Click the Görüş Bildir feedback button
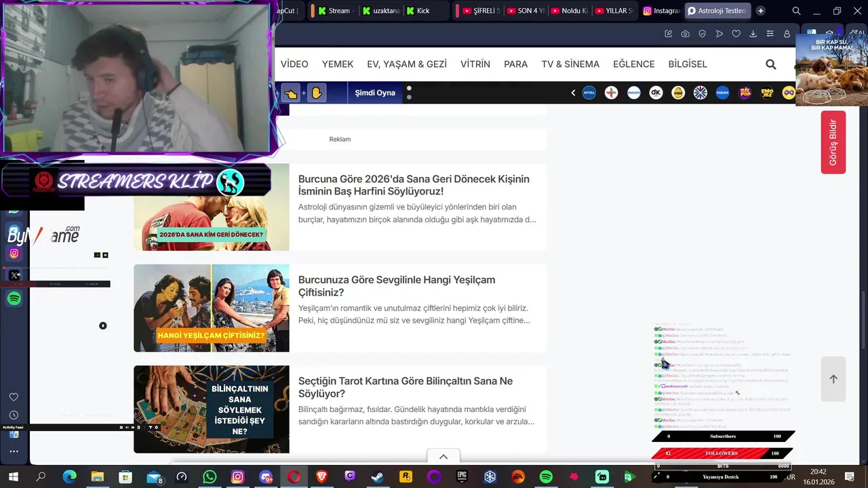This screenshot has height=488, width=868. tap(833, 142)
